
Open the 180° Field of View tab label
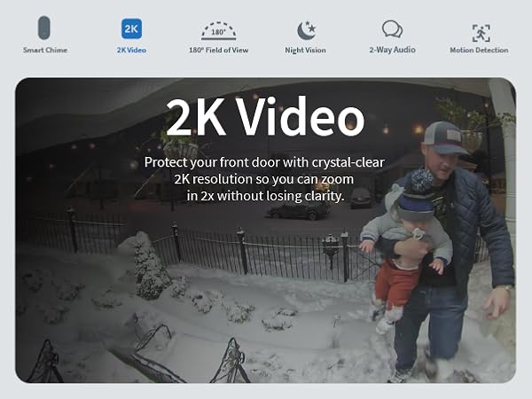(x=218, y=50)
